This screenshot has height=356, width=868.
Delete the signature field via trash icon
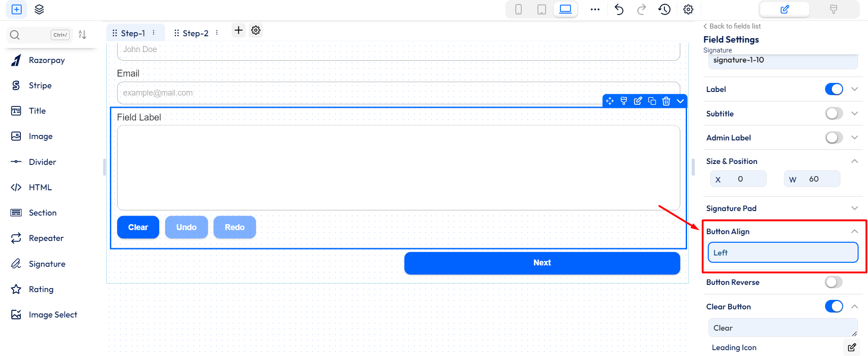(x=666, y=101)
